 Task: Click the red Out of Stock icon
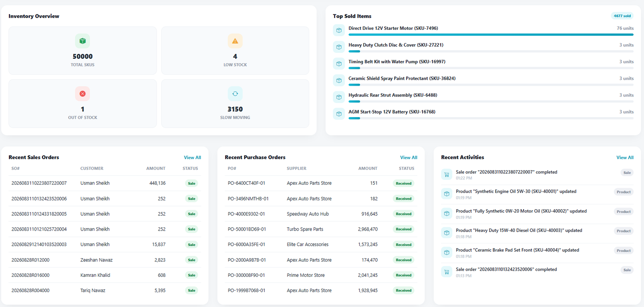pos(83,94)
